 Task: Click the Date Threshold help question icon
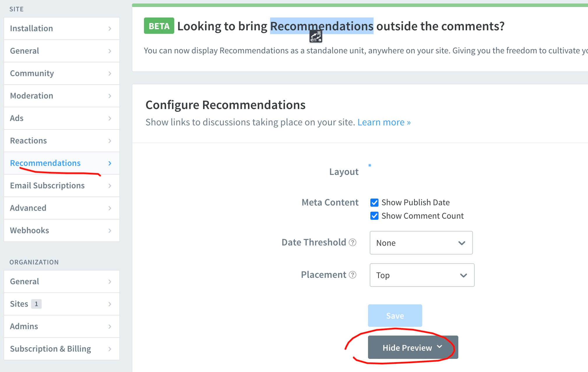point(353,242)
